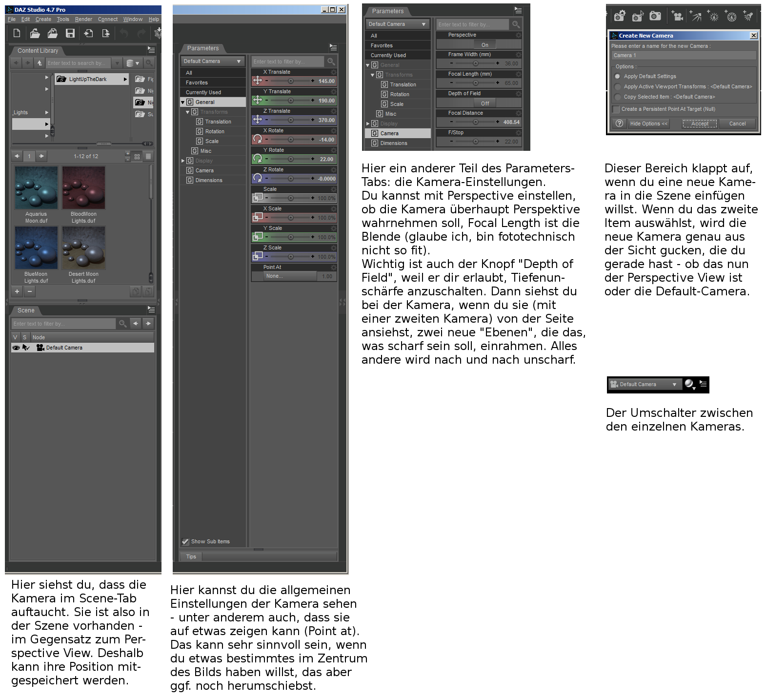Toggle Default Camera selectable arrow in Scene
Viewport: 766px width, 700px height.
(x=26, y=348)
